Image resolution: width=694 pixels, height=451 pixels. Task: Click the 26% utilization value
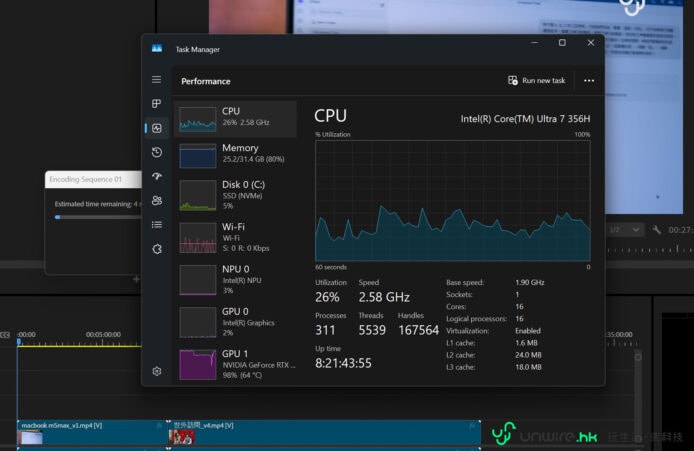(x=327, y=297)
